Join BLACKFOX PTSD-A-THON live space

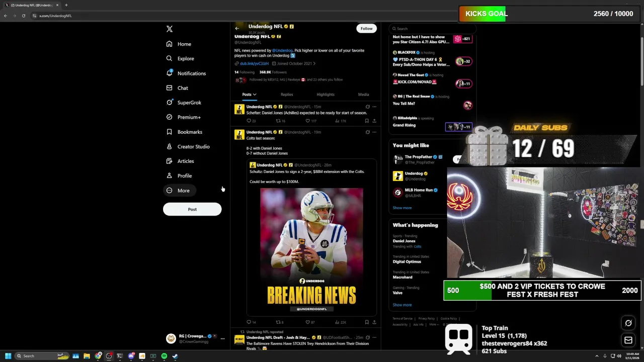tap(432, 58)
